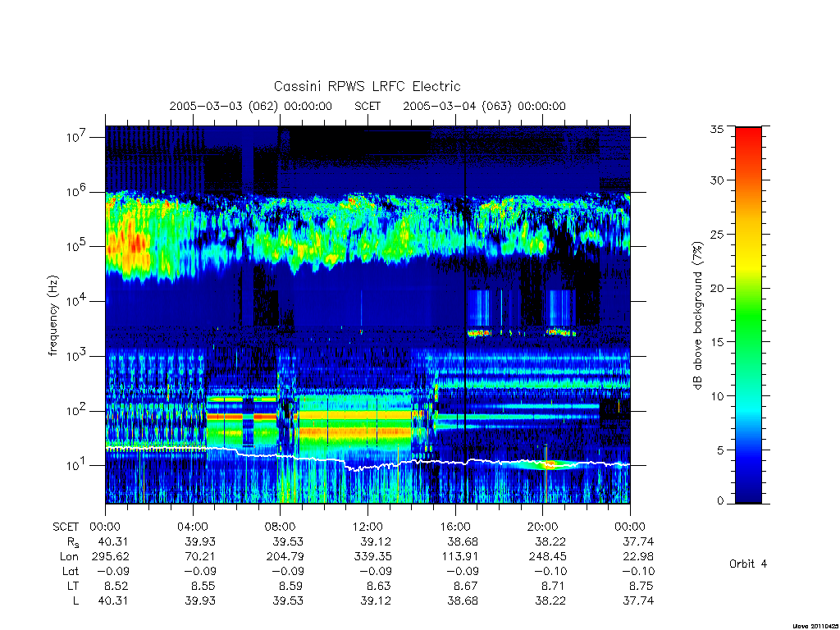
Task: Click the color bar tick label "20"
Action: [x=717, y=288]
